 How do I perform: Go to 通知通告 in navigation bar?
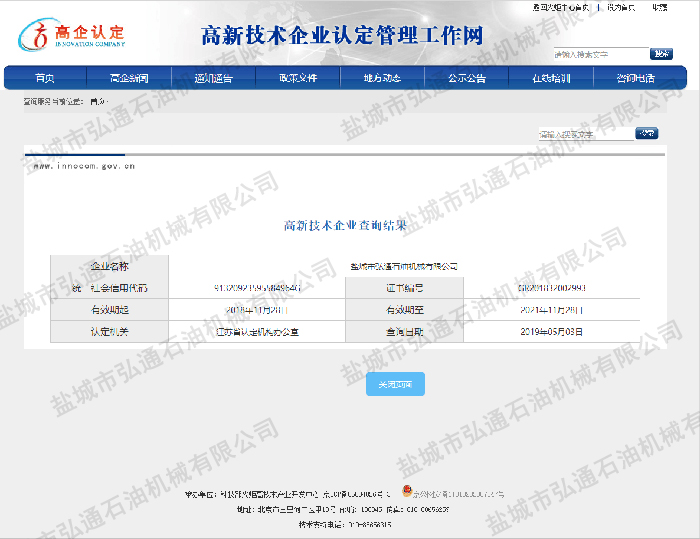[213, 78]
